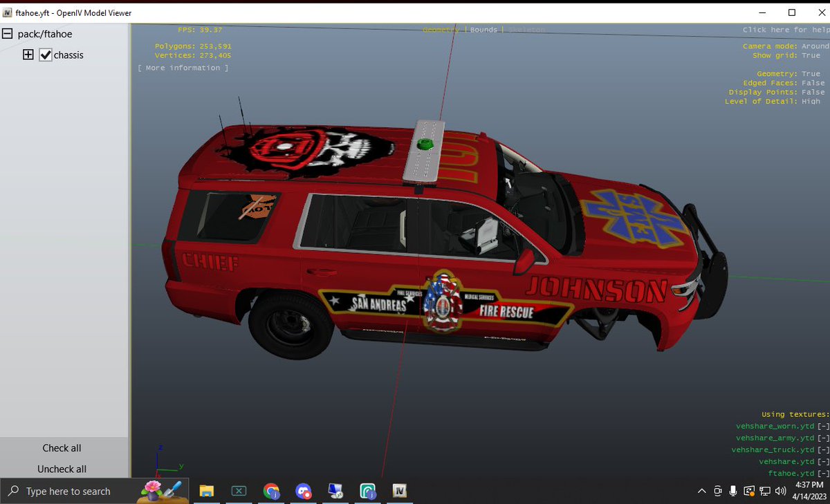Collapse vehshare_truck.ytd texture entry
This screenshot has height=504, width=830.
(x=823, y=450)
